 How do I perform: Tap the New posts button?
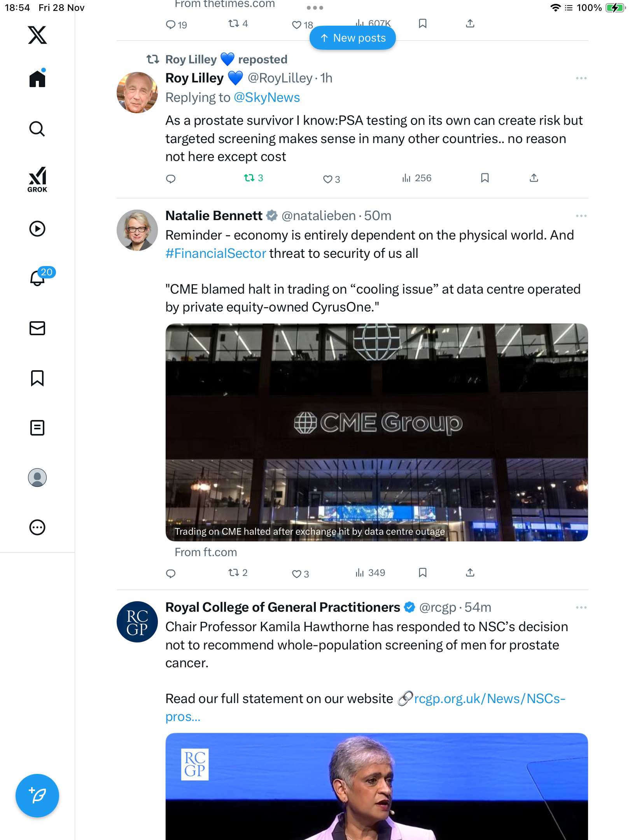pos(352,38)
